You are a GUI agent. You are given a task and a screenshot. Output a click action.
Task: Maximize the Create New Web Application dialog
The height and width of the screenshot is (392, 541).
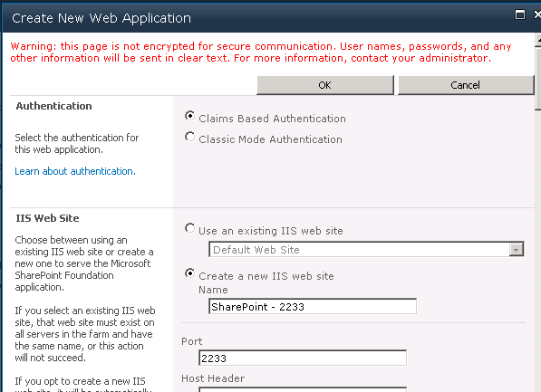519,14
